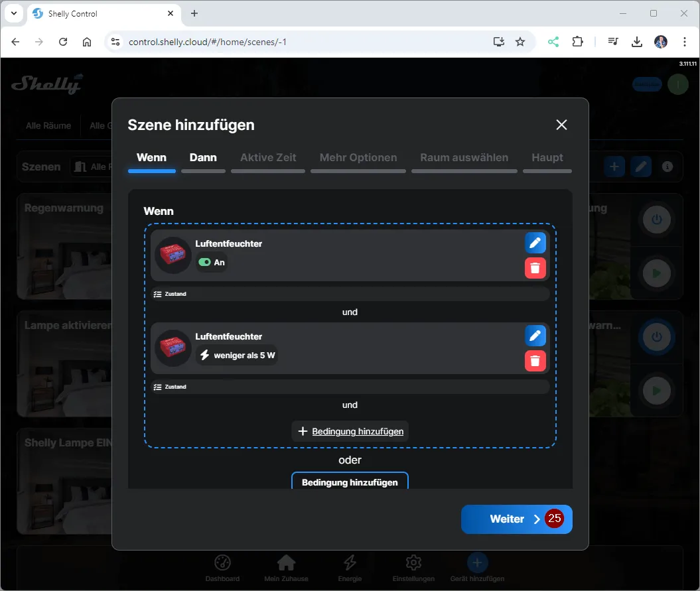The height and width of the screenshot is (591, 700).
Task: Delete the first Luftentfeuchter An condition
Action: [x=535, y=268]
